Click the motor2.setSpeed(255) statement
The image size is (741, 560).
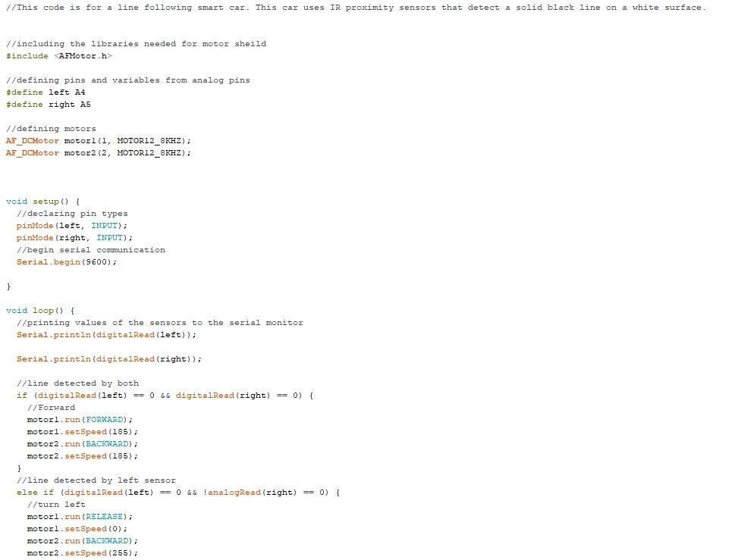click(x=83, y=552)
